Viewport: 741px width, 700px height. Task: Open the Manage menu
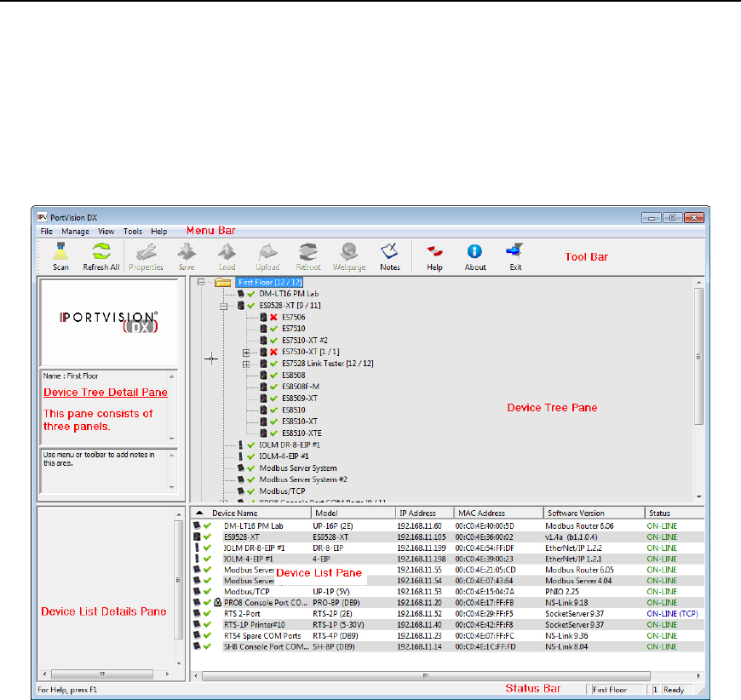75,232
